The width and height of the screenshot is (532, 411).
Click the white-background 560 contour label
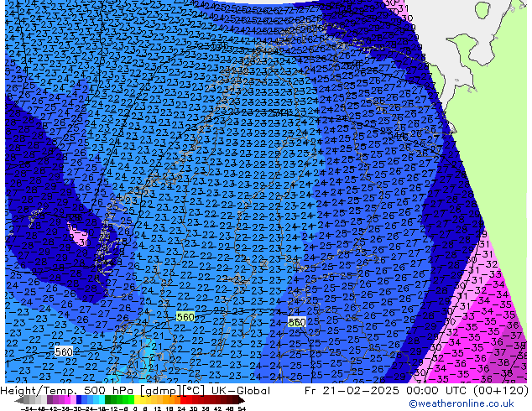[64, 351]
